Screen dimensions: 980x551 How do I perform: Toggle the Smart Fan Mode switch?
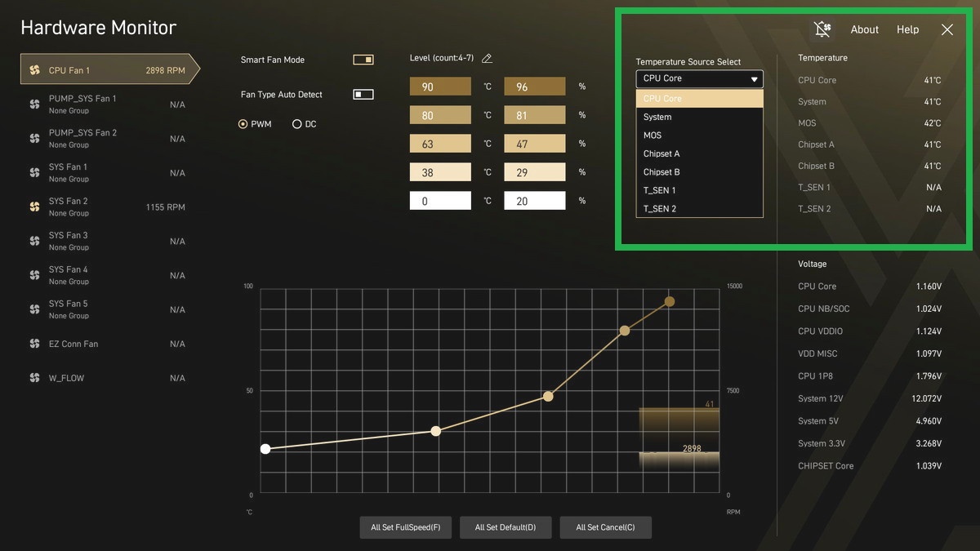363,60
